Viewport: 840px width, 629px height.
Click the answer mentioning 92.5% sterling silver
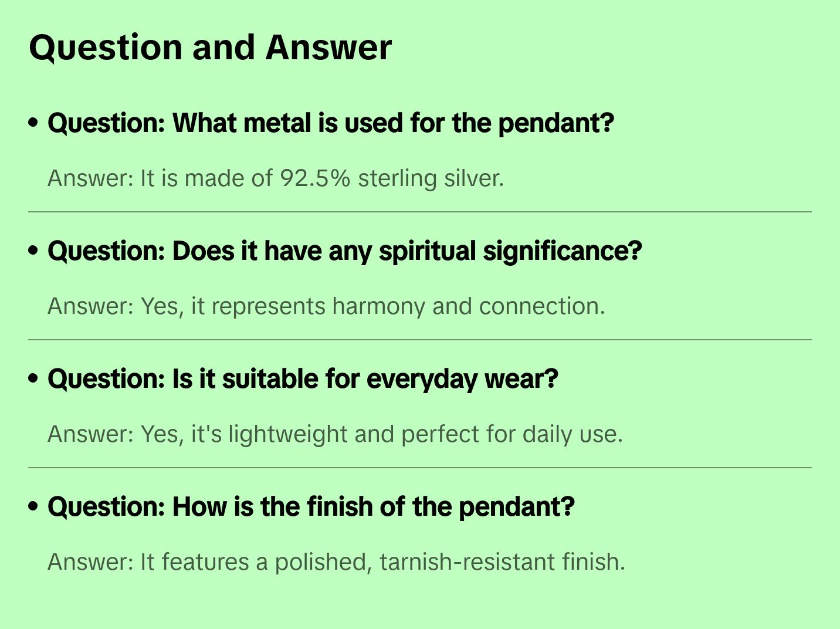click(x=276, y=178)
